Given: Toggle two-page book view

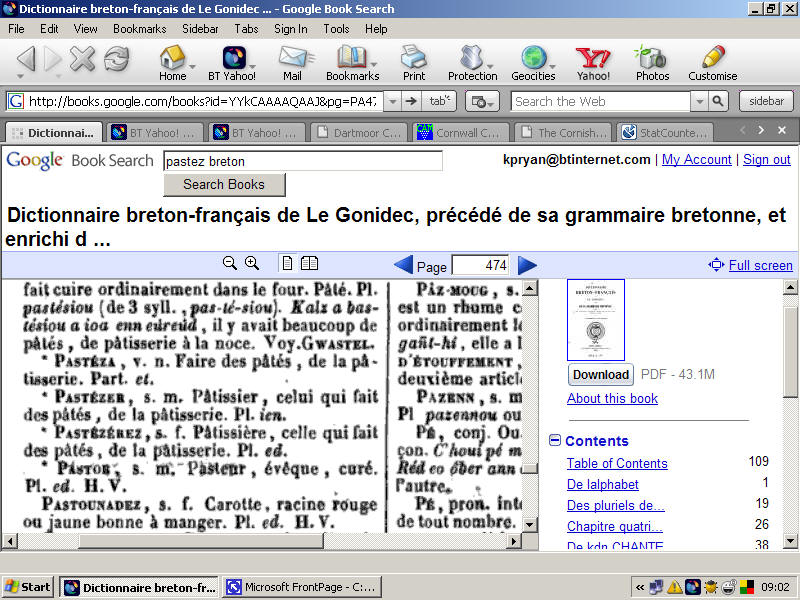Looking at the screenshot, I should coord(309,263).
